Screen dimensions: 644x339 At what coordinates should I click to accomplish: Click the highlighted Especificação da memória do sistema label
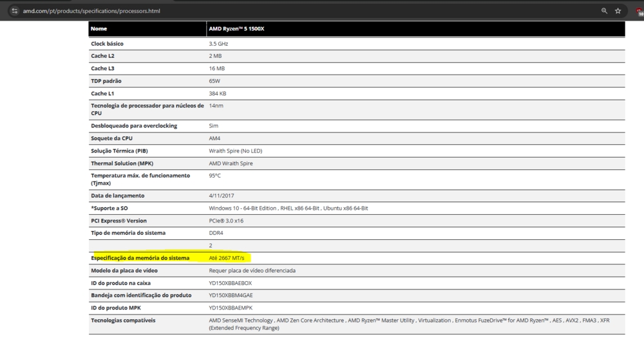(x=140, y=258)
